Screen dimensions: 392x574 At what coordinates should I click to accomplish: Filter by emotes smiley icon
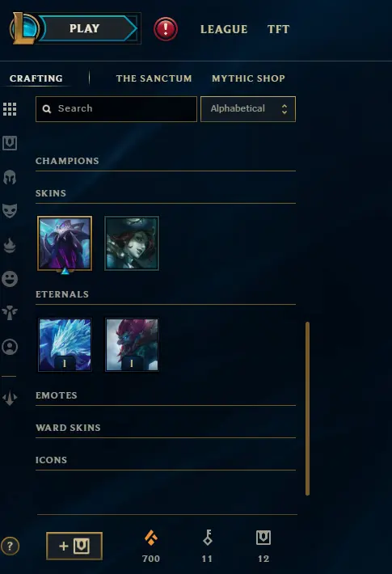point(10,279)
